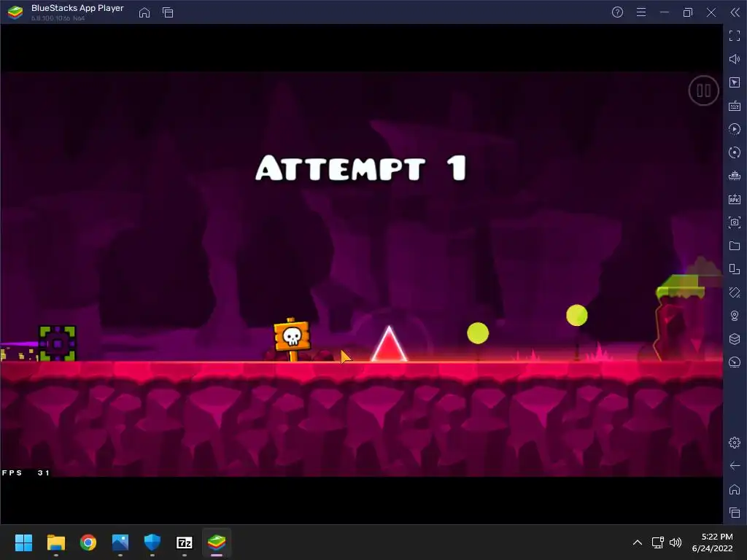The image size is (747, 560).
Task: Click the first yellow jump orb
Action: (478, 332)
